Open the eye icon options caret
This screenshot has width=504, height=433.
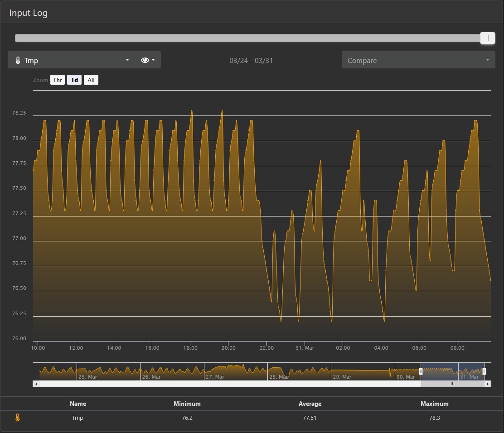[153, 60]
